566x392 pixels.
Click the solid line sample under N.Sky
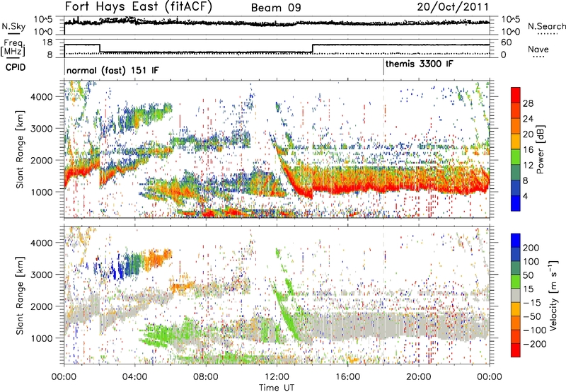(x=13, y=33)
